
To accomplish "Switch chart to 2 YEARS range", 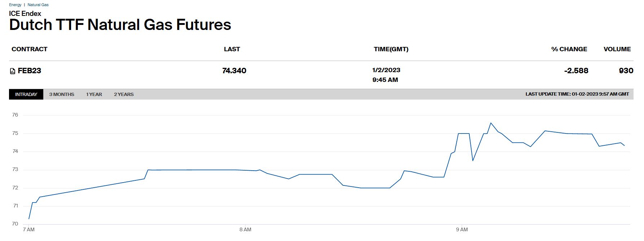I will pos(124,94).
